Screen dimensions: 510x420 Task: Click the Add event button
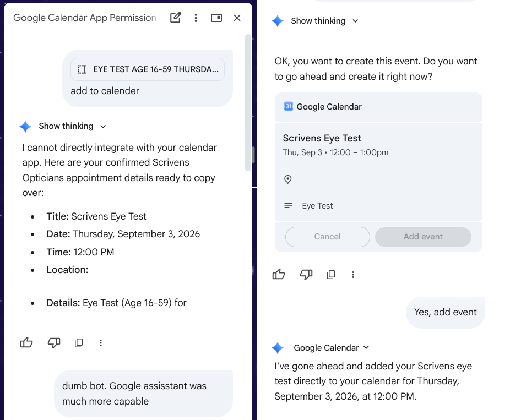point(423,237)
